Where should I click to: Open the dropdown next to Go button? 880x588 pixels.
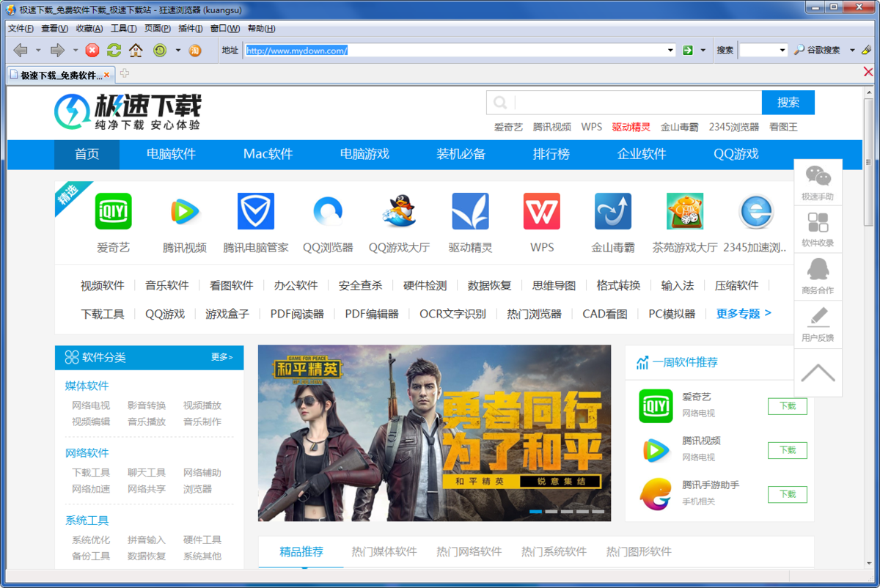coord(703,51)
